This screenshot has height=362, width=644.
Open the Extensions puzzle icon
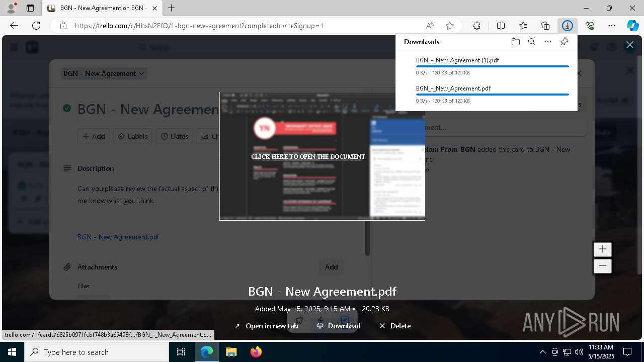point(476,26)
